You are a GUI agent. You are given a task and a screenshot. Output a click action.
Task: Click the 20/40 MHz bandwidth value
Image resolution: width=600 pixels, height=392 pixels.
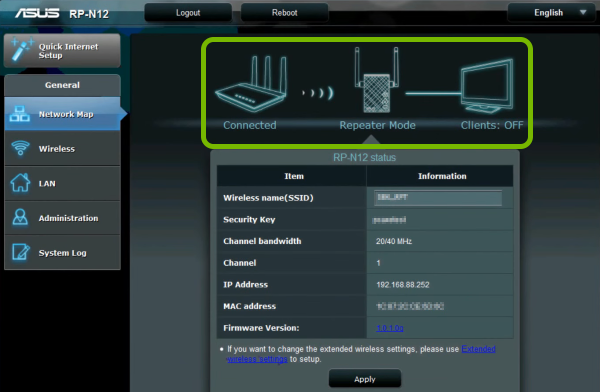point(394,241)
